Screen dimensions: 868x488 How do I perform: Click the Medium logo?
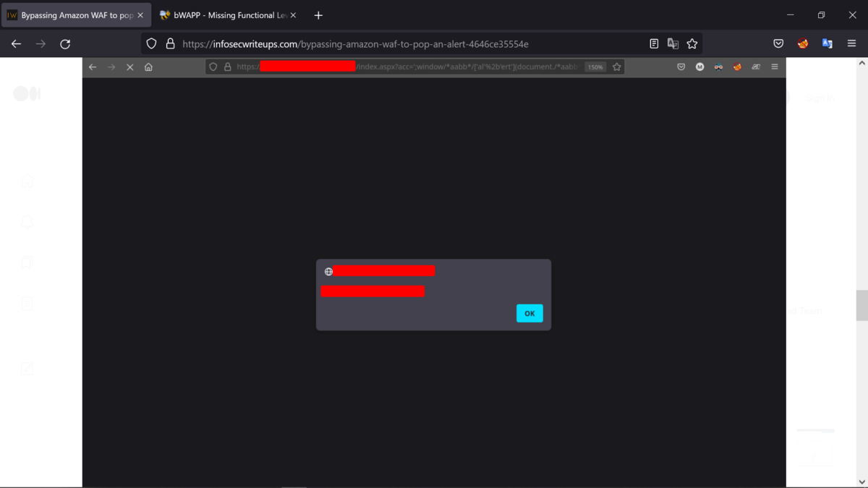(27, 94)
